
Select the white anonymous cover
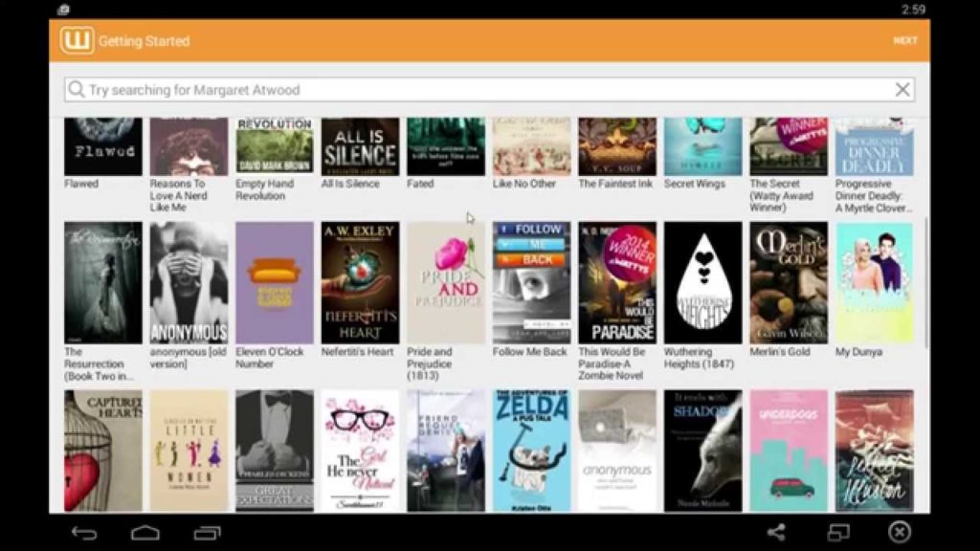coord(617,452)
